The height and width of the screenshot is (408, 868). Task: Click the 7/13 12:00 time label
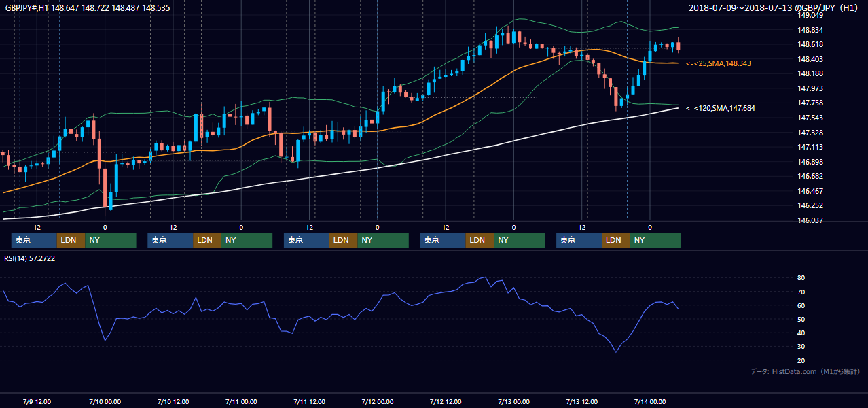pos(582,401)
